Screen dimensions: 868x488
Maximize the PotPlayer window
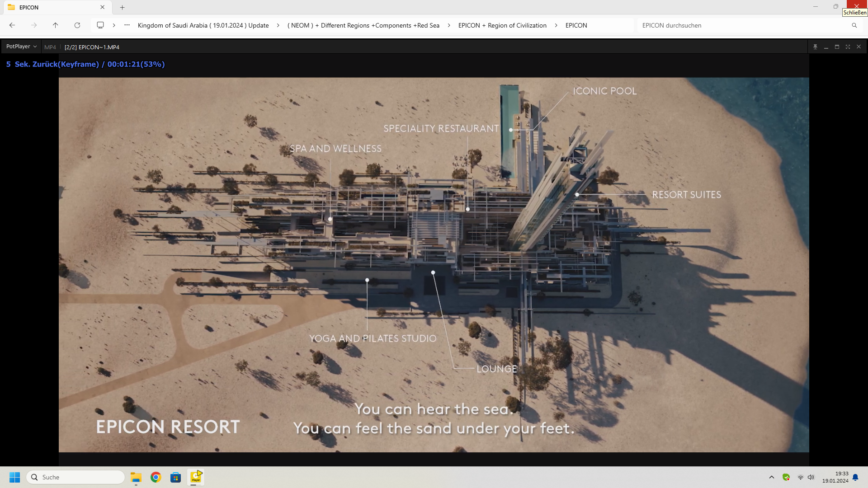[837, 47]
